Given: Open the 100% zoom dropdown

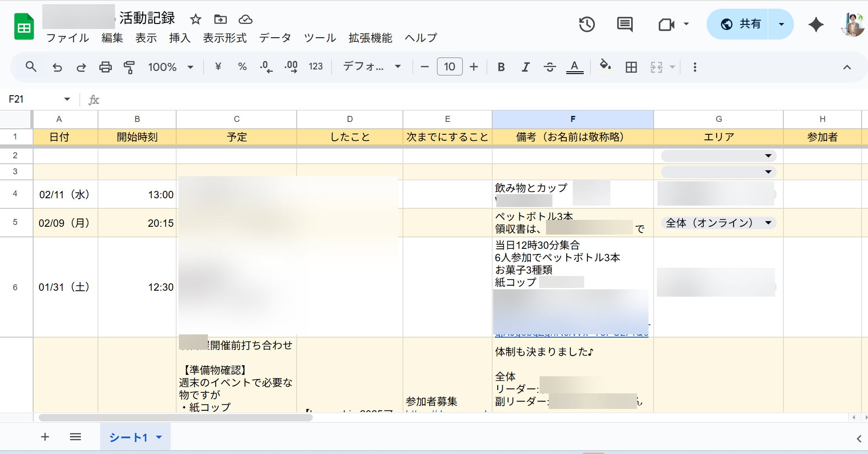Looking at the screenshot, I should pyautogui.click(x=170, y=67).
